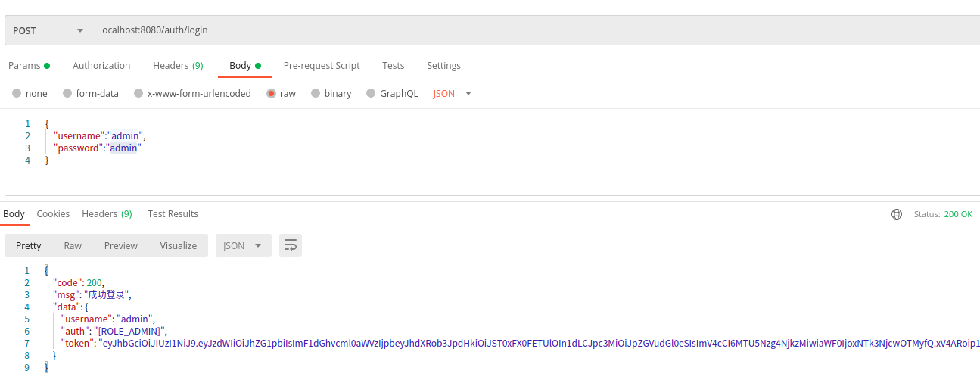Image resolution: width=980 pixels, height=380 pixels.
Task: Select the none body type radio
Action: [17, 94]
